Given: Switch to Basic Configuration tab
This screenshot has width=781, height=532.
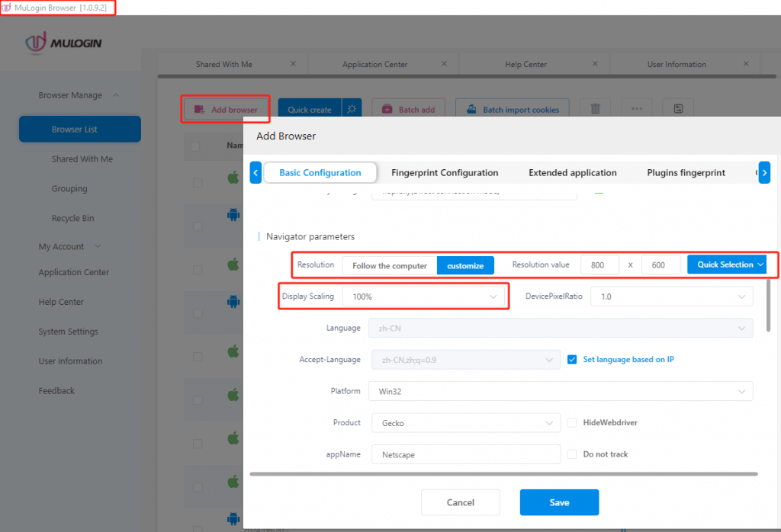Looking at the screenshot, I should 320,173.
